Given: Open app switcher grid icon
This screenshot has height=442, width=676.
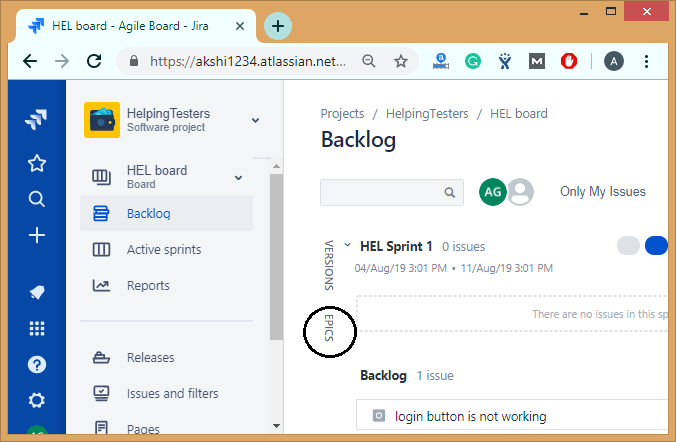Looking at the screenshot, I should tap(37, 329).
